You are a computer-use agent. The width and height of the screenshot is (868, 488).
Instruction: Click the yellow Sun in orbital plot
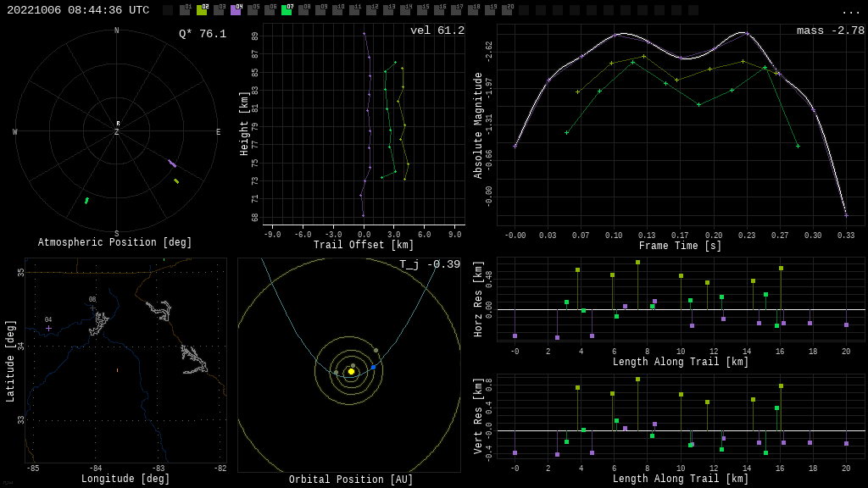[351, 371]
